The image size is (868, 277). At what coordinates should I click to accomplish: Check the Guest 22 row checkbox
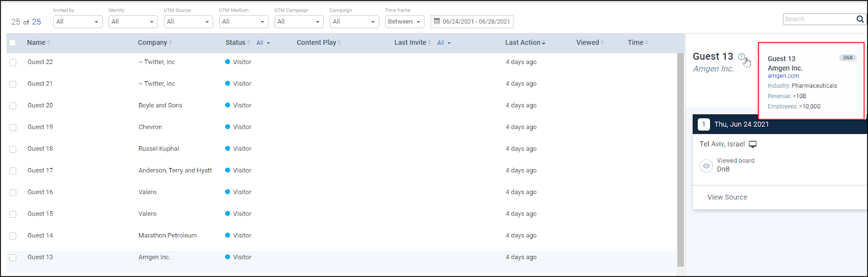(x=12, y=62)
